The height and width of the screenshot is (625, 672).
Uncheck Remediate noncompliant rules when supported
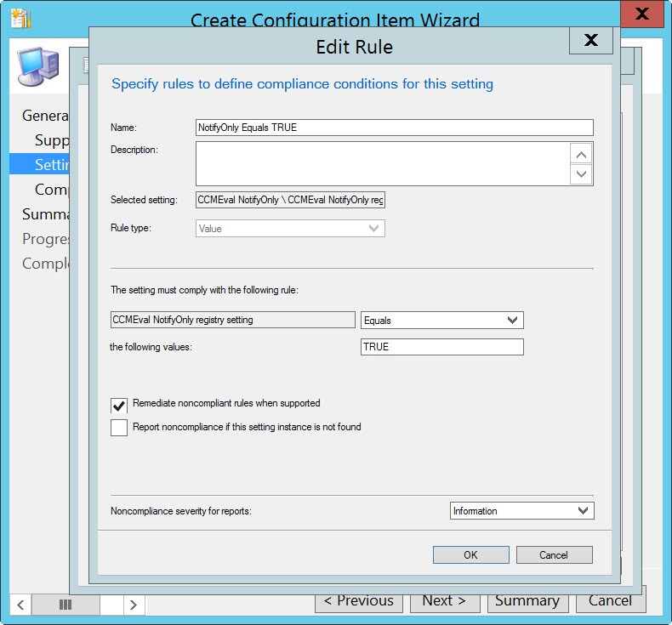point(119,406)
